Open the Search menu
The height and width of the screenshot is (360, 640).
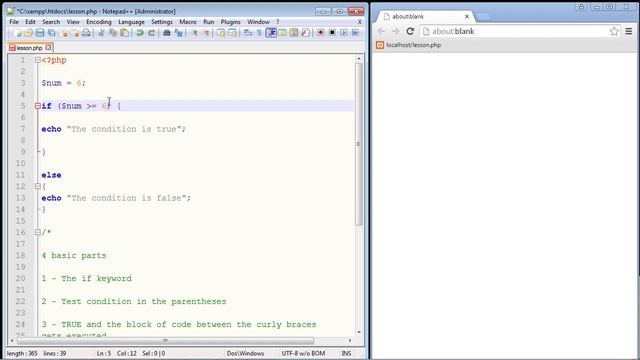(51, 22)
